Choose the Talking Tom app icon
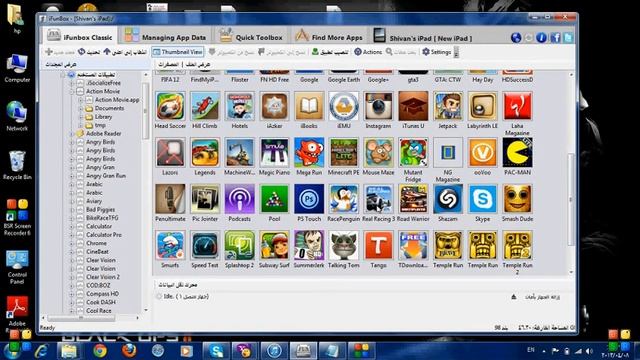 coord(344,245)
